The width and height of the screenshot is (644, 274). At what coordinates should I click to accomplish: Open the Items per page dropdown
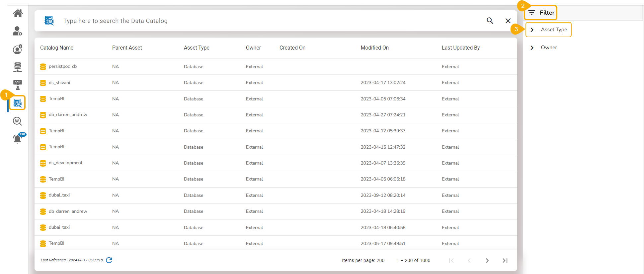[380, 260]
